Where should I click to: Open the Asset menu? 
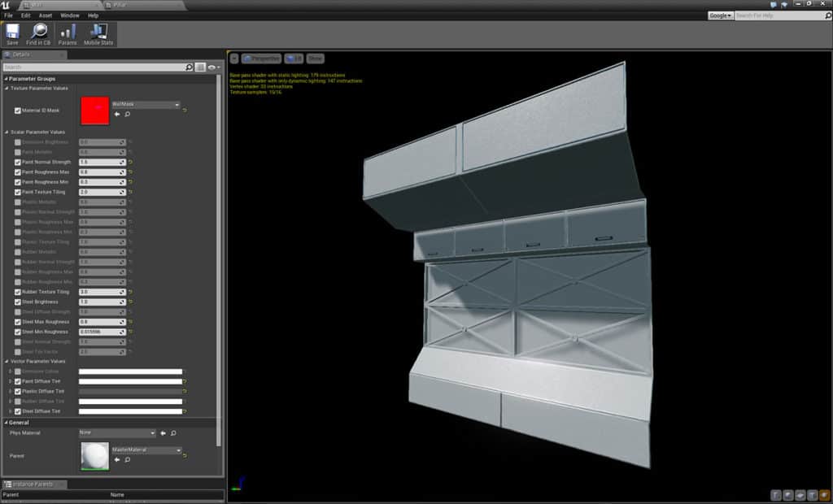pos(46,16)
